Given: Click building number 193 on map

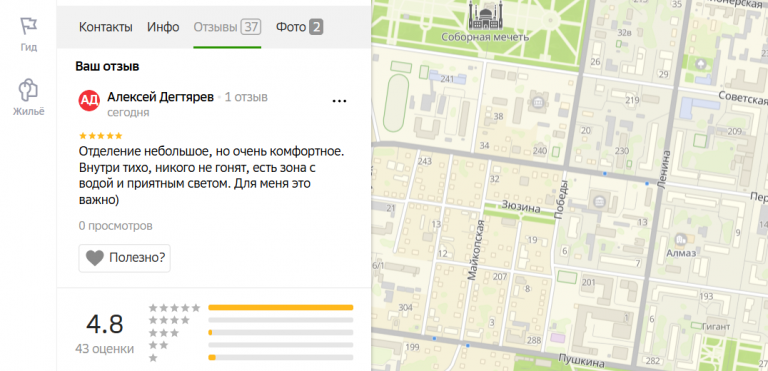Looking at the screenshot, I should 706,297.
